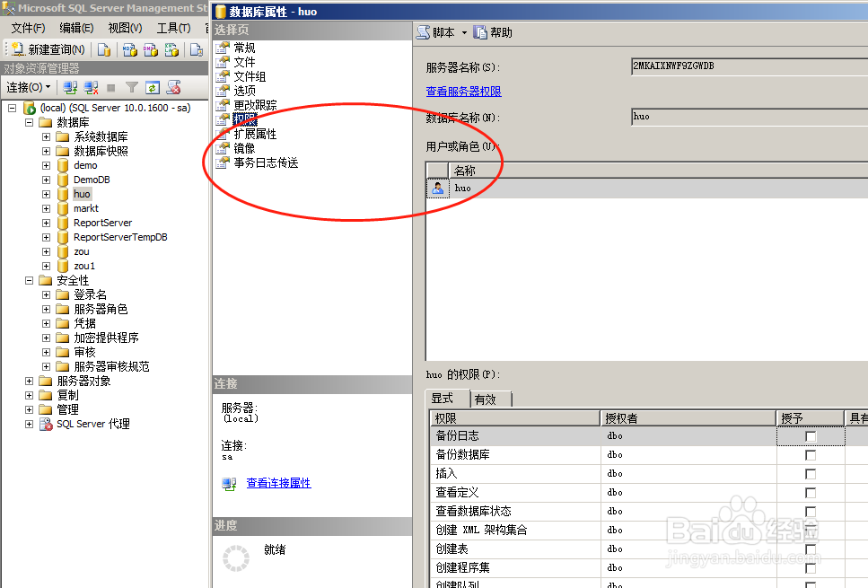
Task: Click the script error list icon
Action: (x=174, y=87)
